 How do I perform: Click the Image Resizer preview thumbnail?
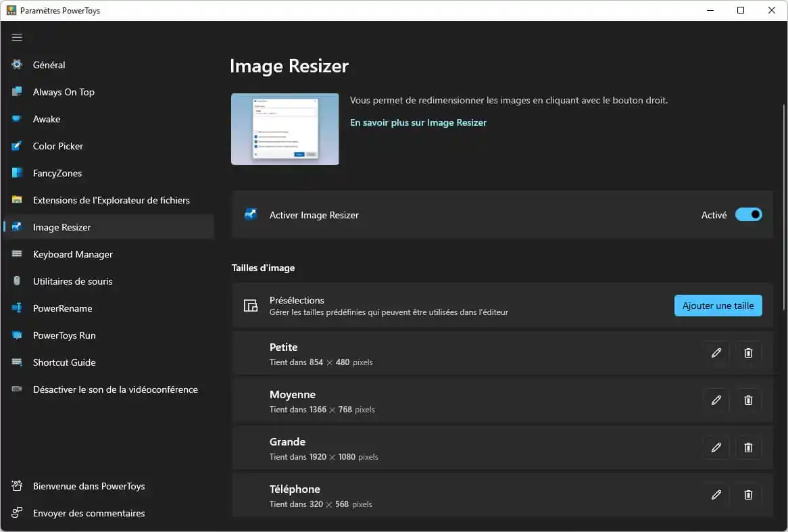(285, 129)
